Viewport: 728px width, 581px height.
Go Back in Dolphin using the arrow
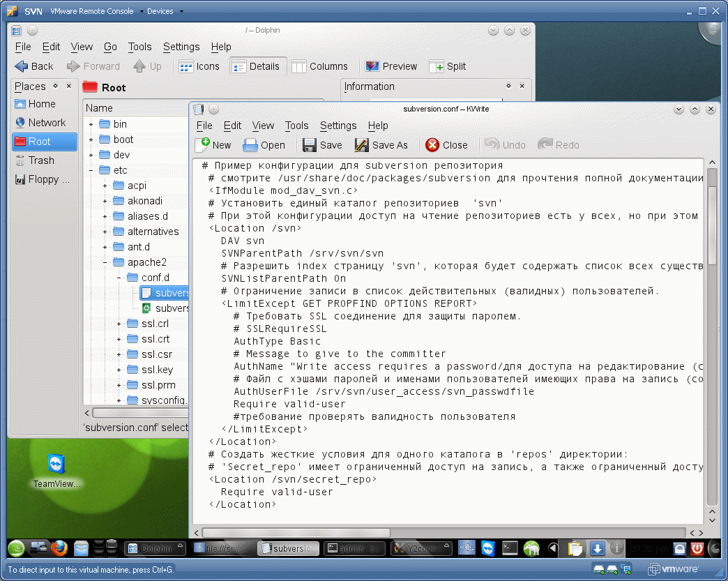pyautogui.click(x=22, y=66)
